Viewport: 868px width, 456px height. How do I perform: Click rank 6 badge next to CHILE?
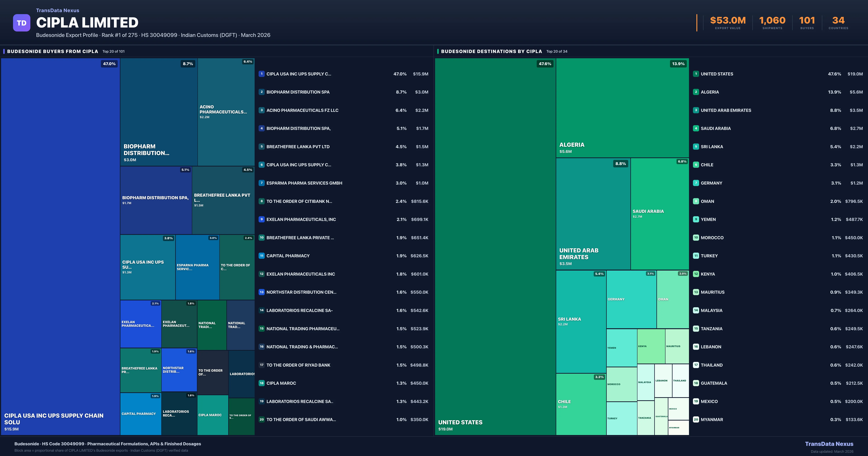coord(696,165)
